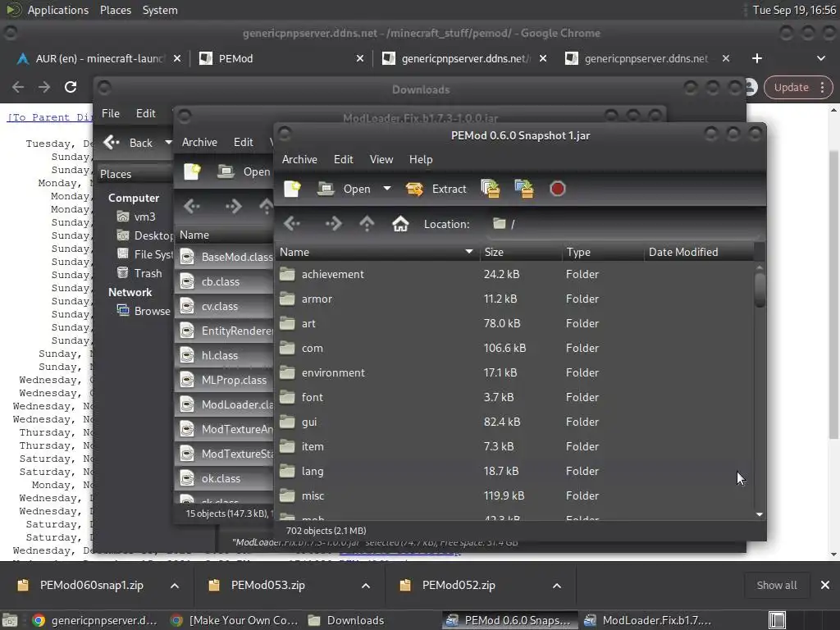This screenshot has width=840, height=630.
Task: Click the Location path field
Action: 623,224
